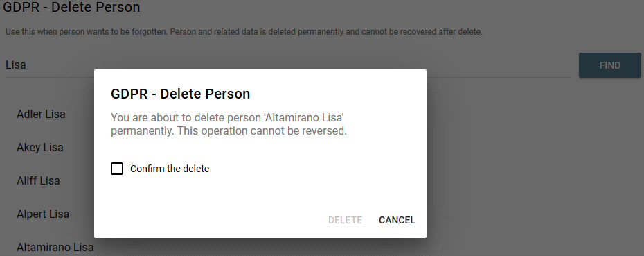The image size is (644, 256).
Task: Click the "Confirm the delete" label text
Action: point(170,169)
